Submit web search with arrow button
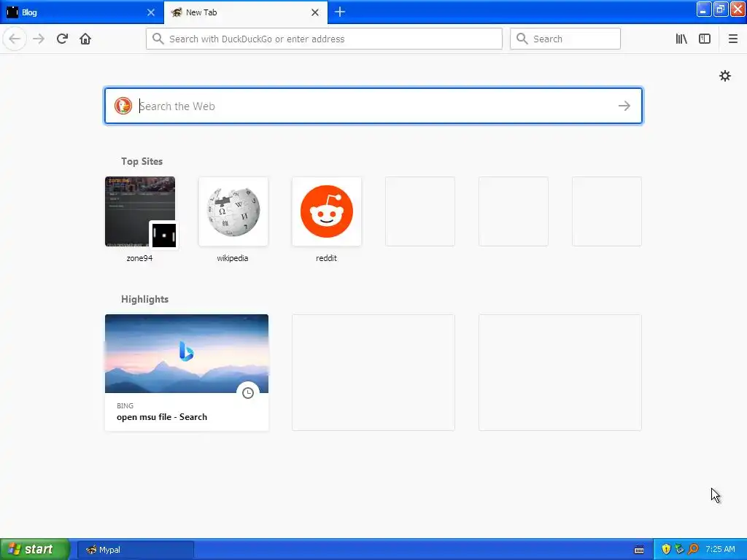747x560 pixels. pyautogui.click(x=624, y=106)
